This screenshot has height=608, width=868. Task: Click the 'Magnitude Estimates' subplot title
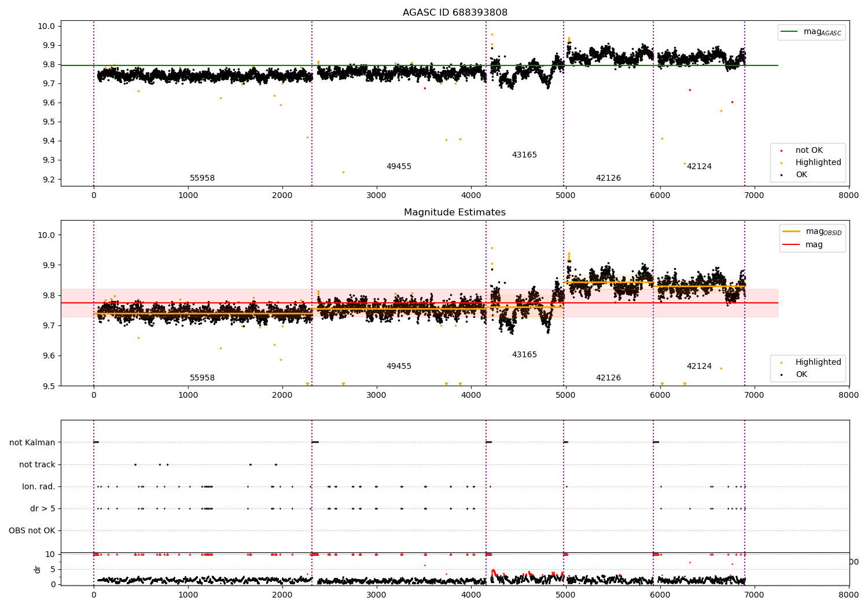455,213
